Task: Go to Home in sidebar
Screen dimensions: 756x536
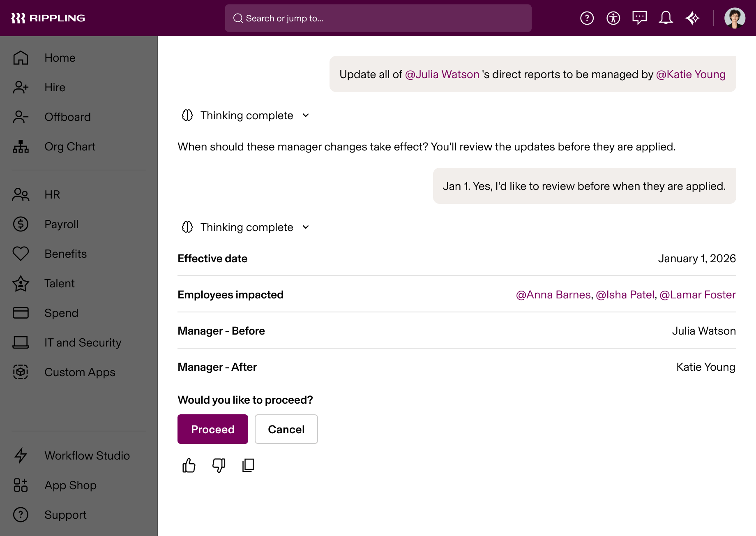Action: coord(60,58)
